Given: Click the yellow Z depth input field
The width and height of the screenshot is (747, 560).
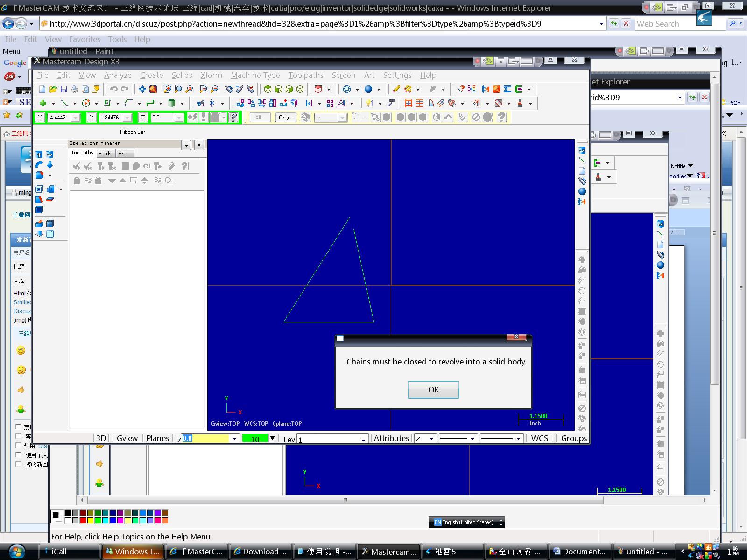Looking at the screenshot, I should [205, 439].
